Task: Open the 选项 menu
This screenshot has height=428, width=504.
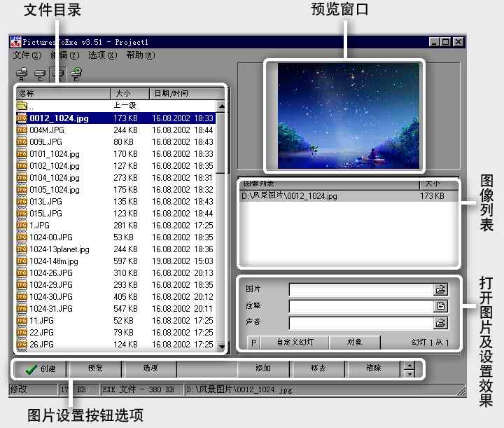Action: 103,55
